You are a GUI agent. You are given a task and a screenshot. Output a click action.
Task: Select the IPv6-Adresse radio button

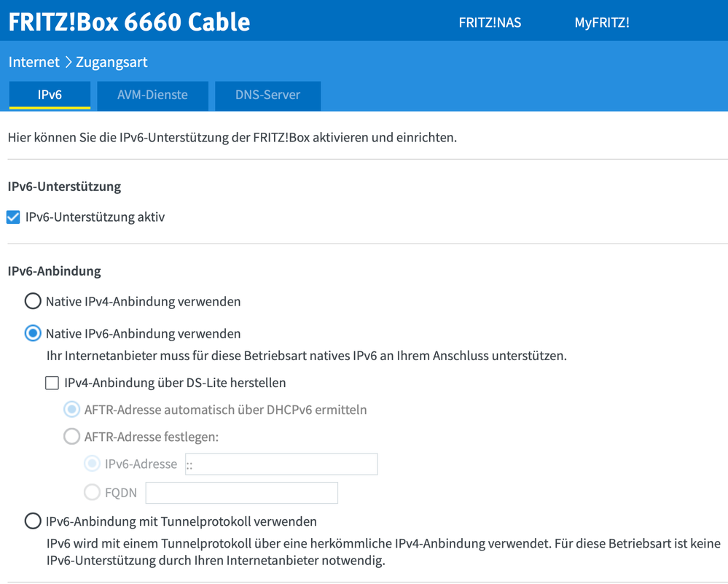pyautogui.click(x=92, y=463)
